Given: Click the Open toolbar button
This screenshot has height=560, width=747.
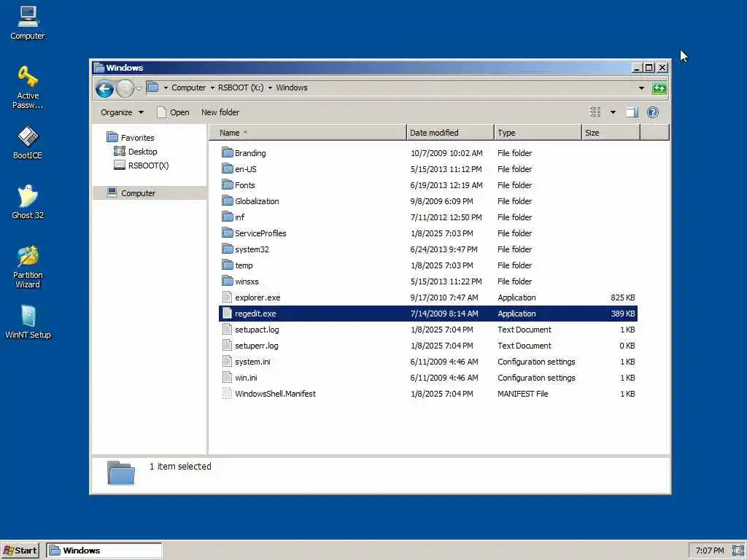Looking at the screenshot, I should pyautogui.click(x=174, y=112).
